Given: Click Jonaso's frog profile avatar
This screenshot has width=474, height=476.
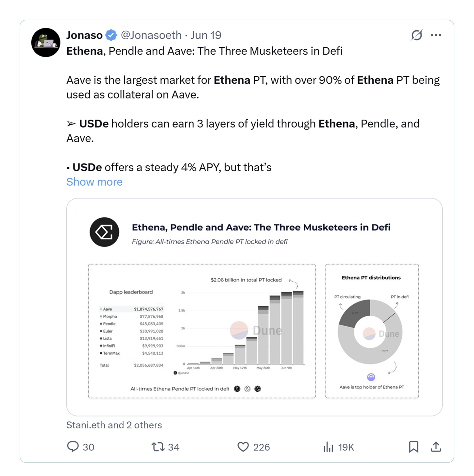Looking at the screenshot, I should (46, 42).
